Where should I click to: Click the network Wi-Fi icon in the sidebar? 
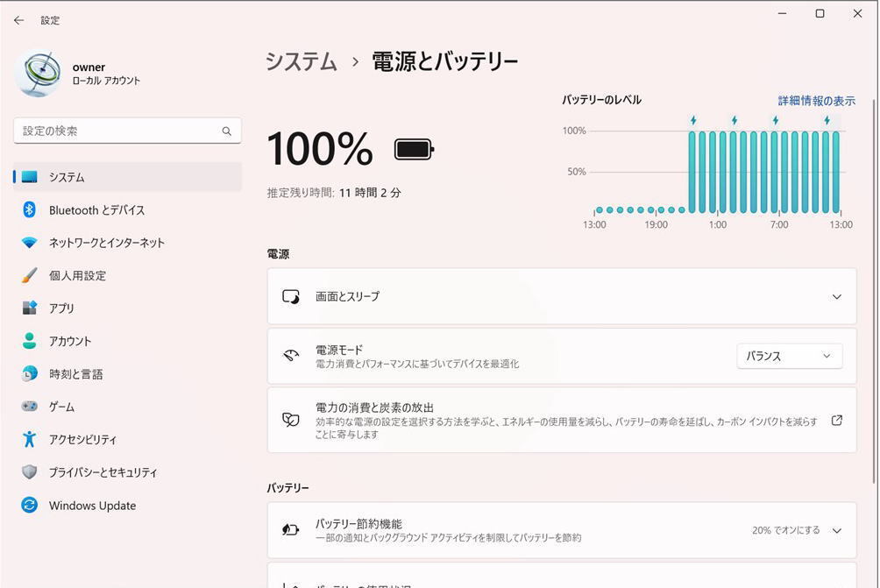tap(30, 243)
